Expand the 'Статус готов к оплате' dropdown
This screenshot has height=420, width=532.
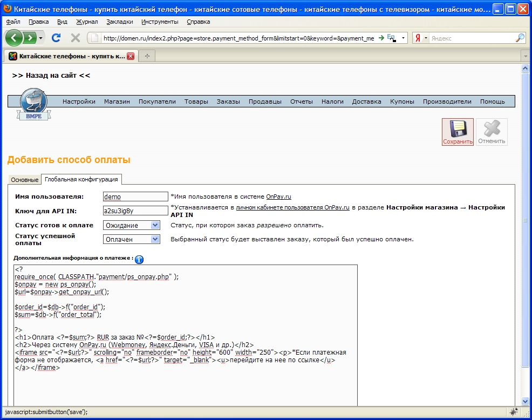click(155, 225)
